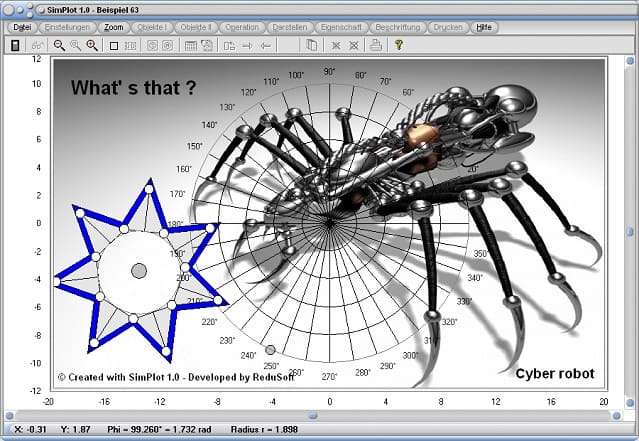Click the gray center point of the star
The height and width of the screenshot is (441, 639).
point(139,271)
